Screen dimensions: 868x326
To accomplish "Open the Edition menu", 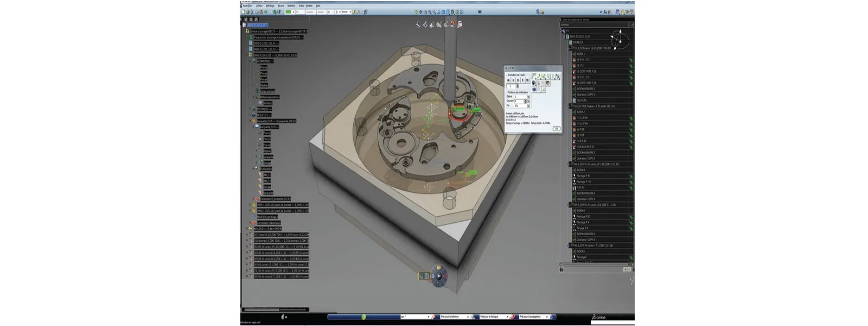I will point(259,5).
